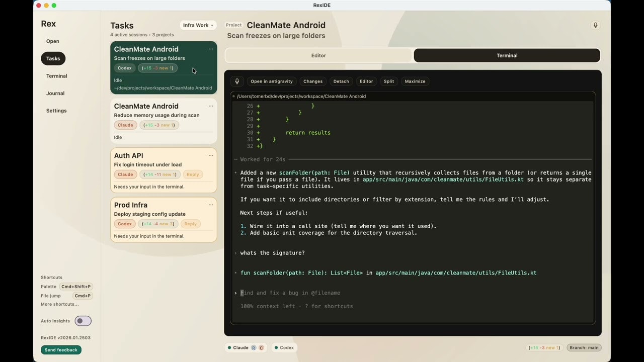Click the 'whats the signature?' line
644x362 pixels.
[x=272, y=253]
